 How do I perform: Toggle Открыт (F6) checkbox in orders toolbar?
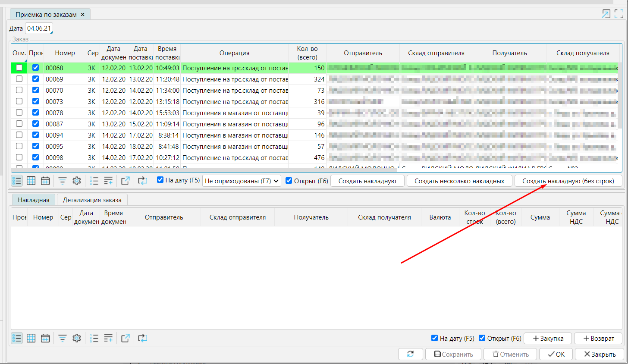(289, 181)
